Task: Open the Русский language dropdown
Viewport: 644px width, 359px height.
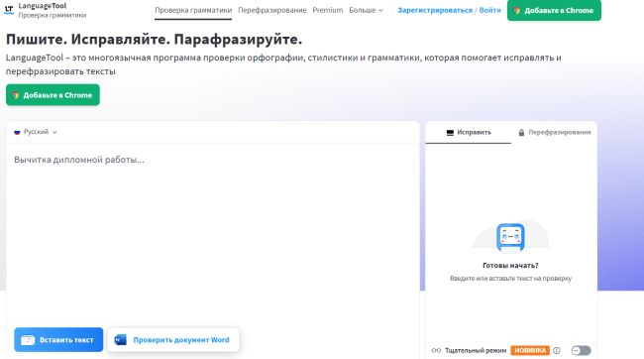Action: point(36,132)
